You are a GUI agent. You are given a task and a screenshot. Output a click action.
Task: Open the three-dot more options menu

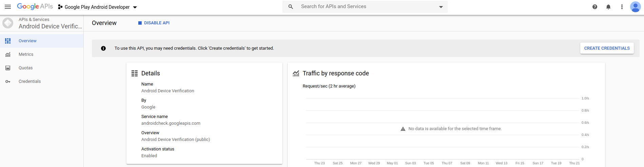[x=622, y=7]
